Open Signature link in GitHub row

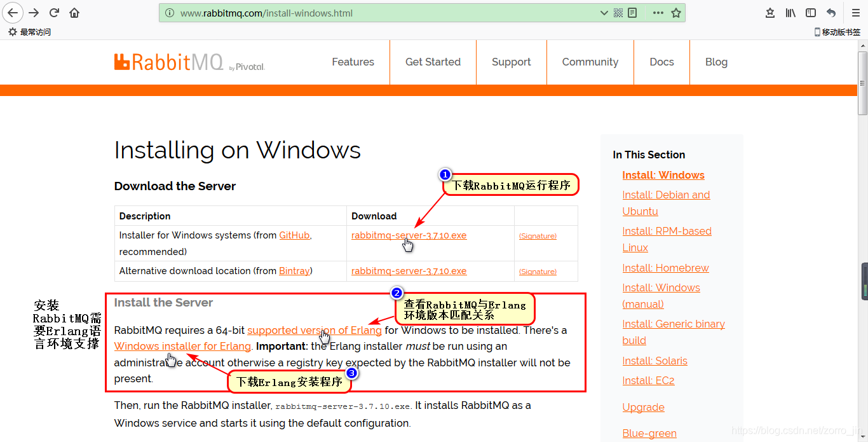point(538,236)
